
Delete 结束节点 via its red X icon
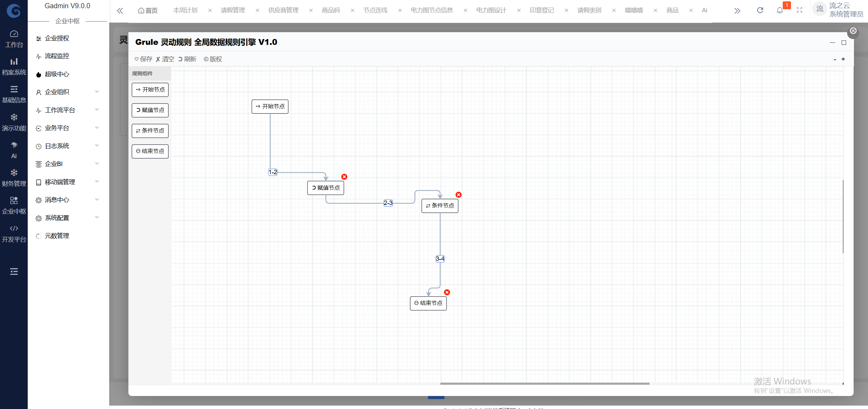coord(447,292)
